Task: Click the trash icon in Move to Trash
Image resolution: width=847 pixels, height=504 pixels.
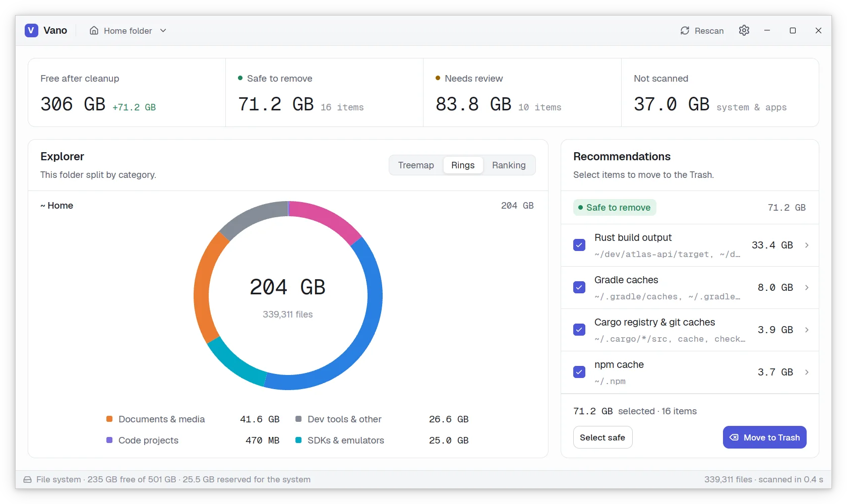Action: [x=734, y=437]
